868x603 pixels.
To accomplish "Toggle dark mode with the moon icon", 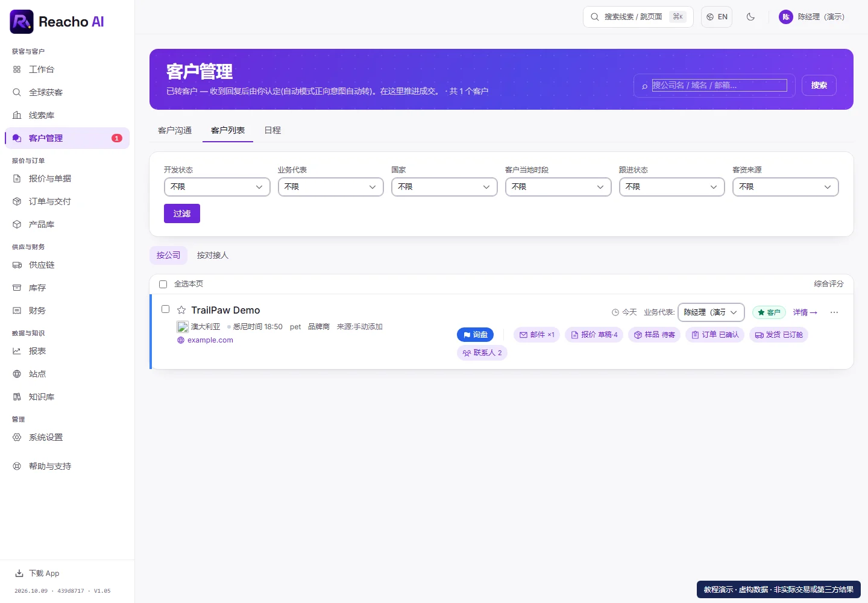I will [x=750, y=17].
